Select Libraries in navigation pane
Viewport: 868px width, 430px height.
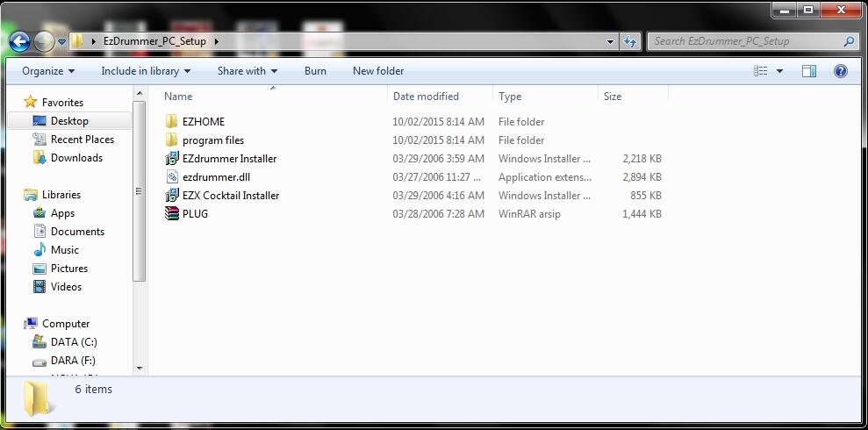tap(61, 195)
